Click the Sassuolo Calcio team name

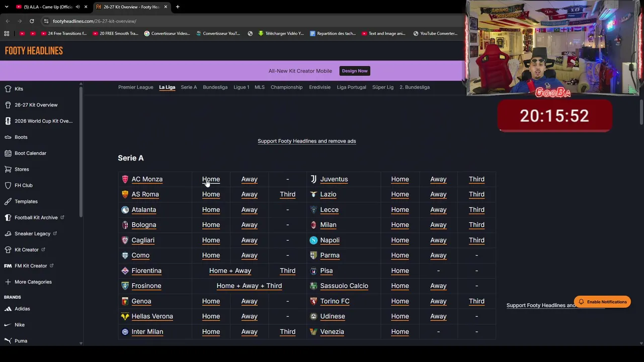pyautogui.click(x=344, y=286)
